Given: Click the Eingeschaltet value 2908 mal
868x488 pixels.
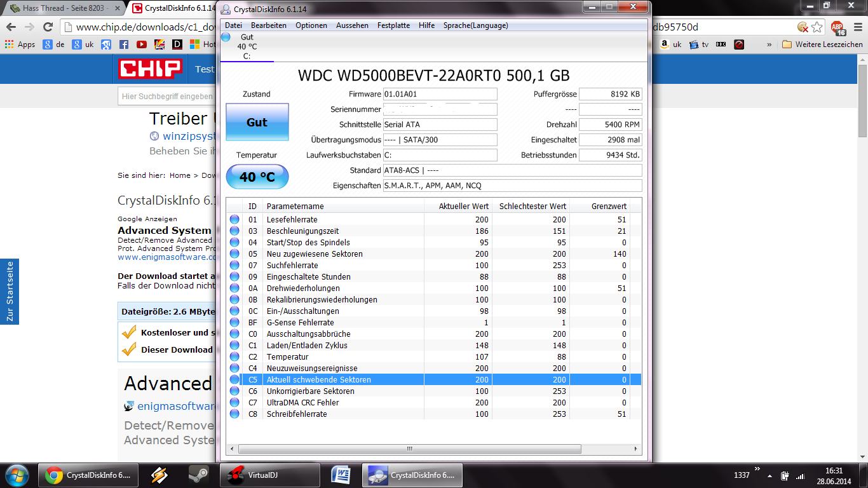Looking at the screenshot, I should pyautogui.click(x=611, y=140).
